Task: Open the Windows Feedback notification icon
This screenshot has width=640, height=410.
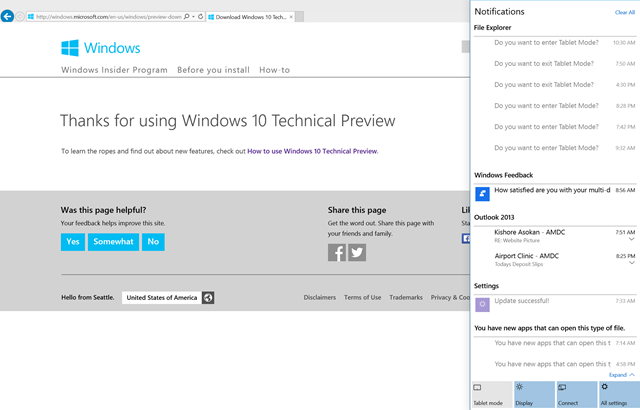Action: point(482,194)
